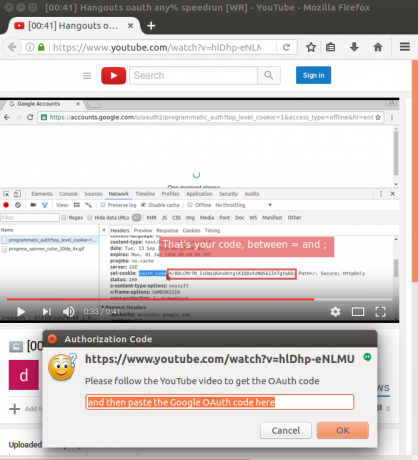Click the YouTube logo icon

(x=114, y=75)
